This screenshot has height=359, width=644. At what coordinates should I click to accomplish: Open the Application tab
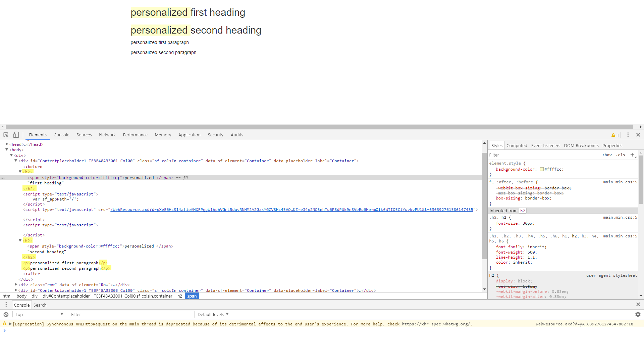click(x=189, y=135)
